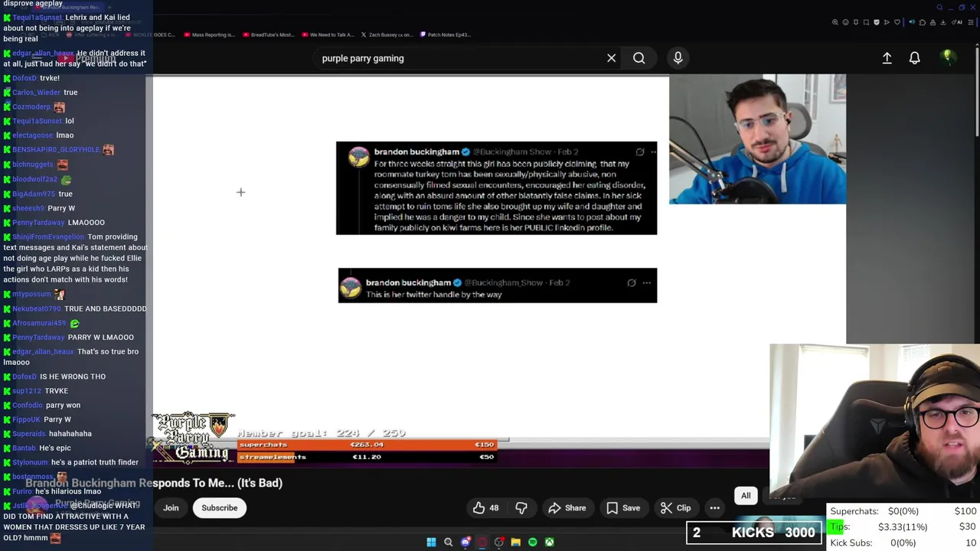The height and width of the screenshot is (551, 980).
Task: Bookmark the page with the heart icon
Action: [x=897, y=22]
